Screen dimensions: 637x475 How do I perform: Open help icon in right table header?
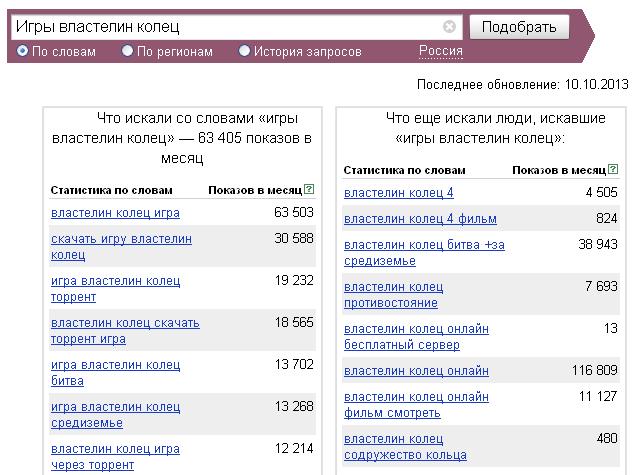[613, 169]
